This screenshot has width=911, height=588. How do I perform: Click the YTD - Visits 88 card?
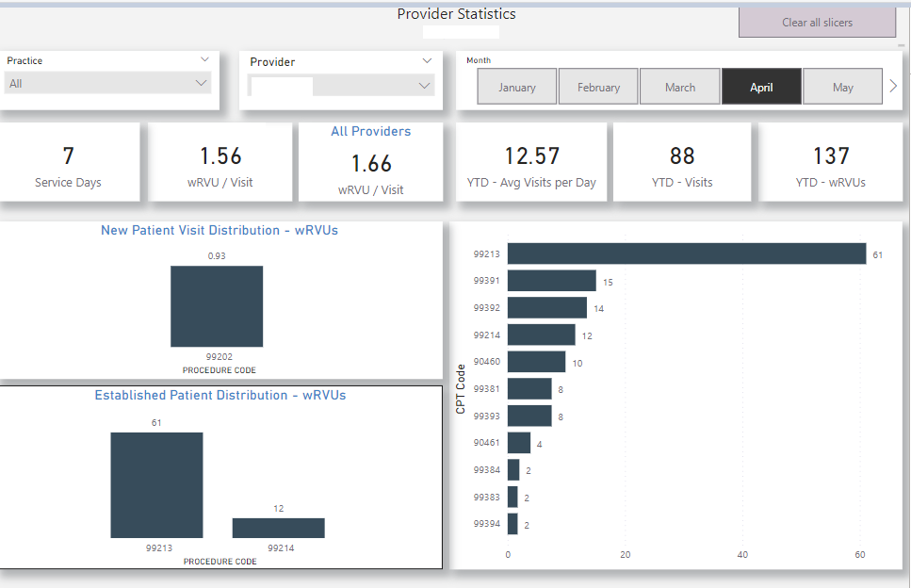pos(682,162)
